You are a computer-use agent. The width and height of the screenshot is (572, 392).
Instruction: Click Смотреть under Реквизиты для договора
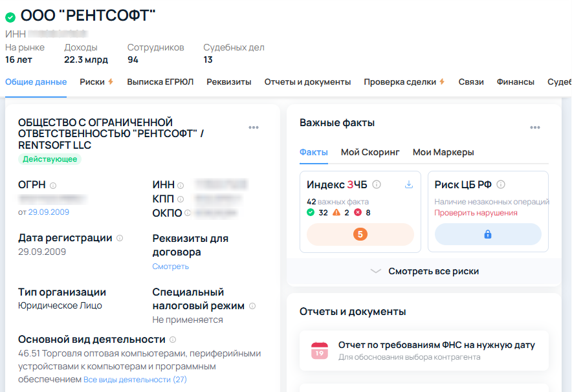(x=170, y=267)
